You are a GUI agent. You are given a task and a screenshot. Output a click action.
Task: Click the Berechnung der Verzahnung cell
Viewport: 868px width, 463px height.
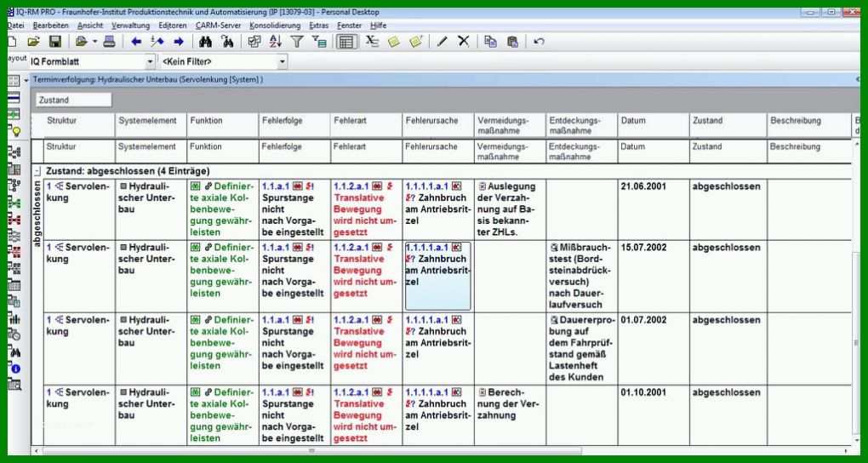(x=510, y=416)
